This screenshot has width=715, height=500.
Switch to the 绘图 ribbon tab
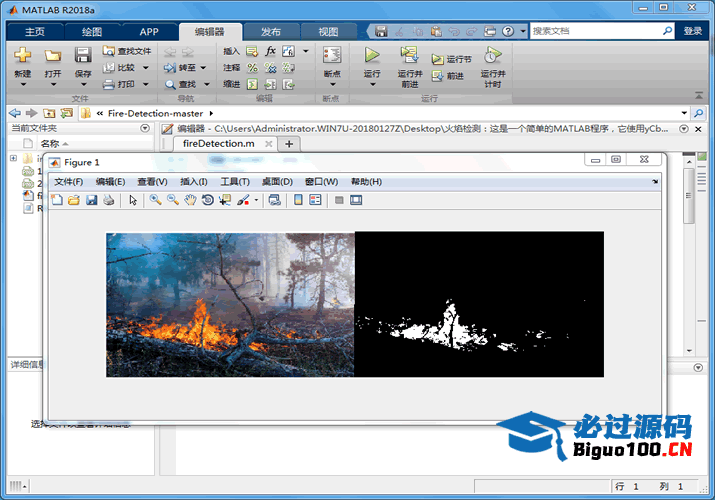(92, 31)
